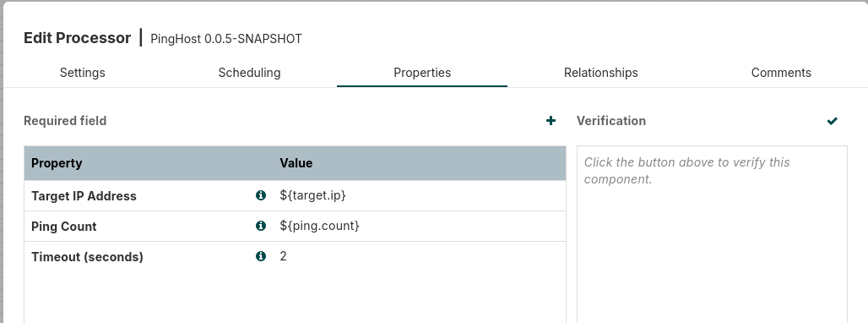Click the Value column header
Screen dimensions: 868x323
click(296, 163)
